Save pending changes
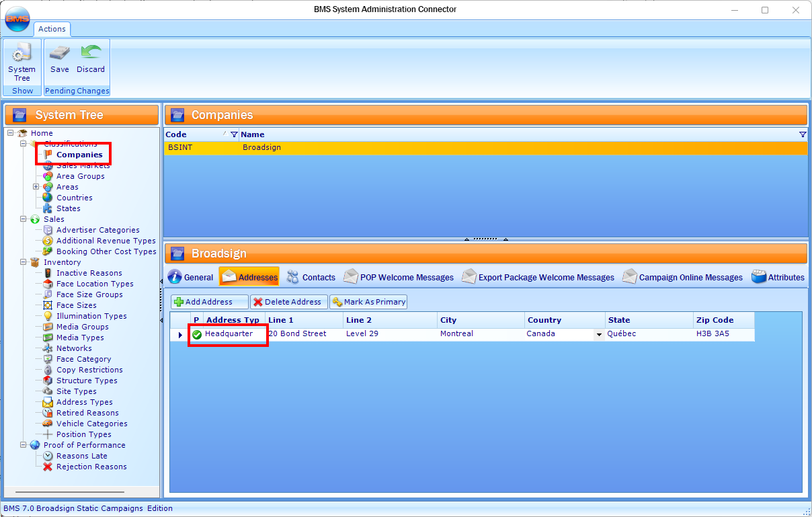Screen dimensions: 812x517 pos(59,59)
